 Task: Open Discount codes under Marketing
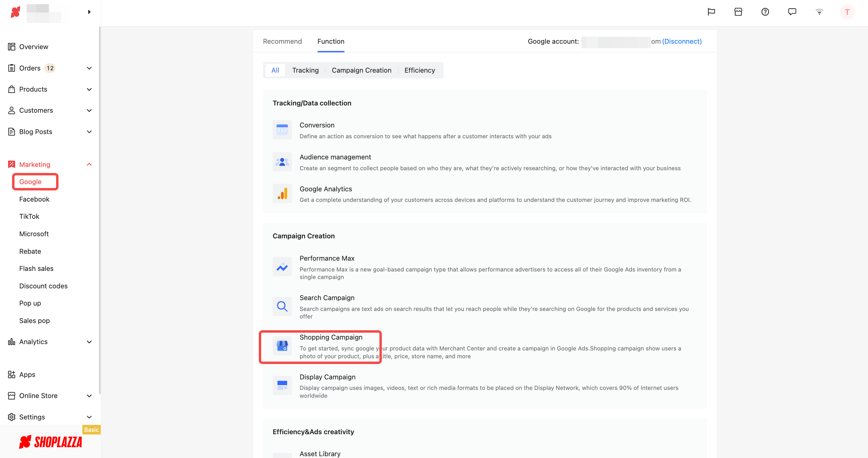click(x=43, y=286)
